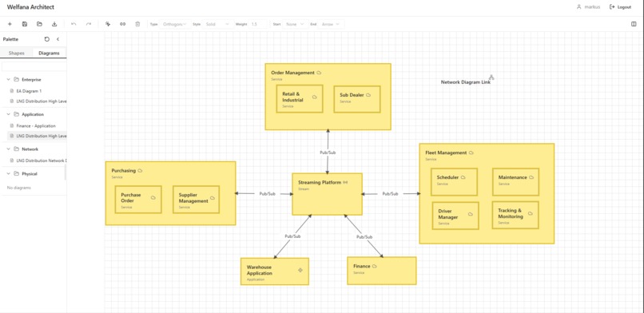Click the download export icon
The image size is (644, 313).
point(54,24)
